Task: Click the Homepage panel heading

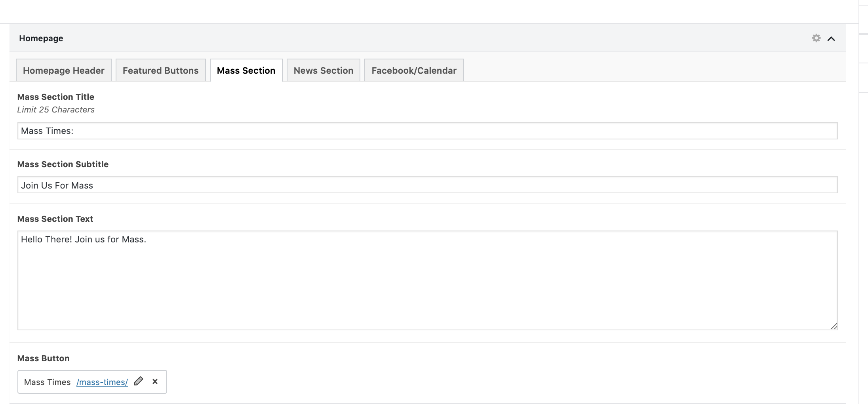Action: pos(41,38)
